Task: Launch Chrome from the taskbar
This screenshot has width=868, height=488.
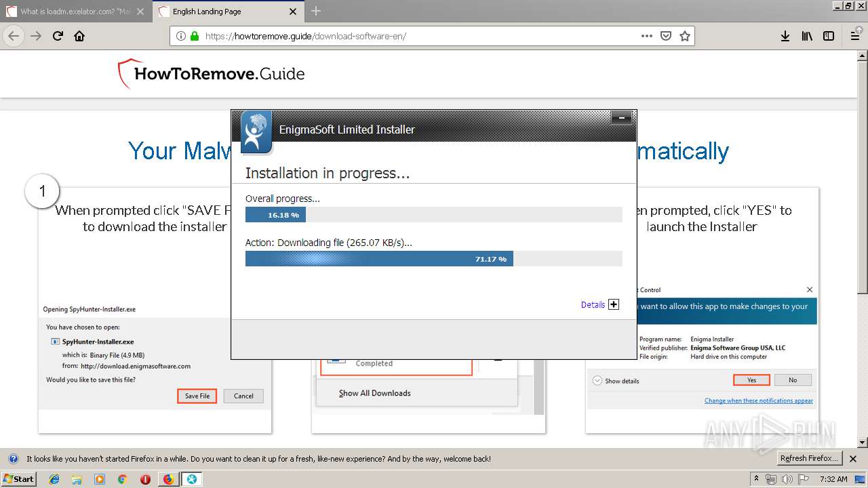Action: [x=122, y=479]
